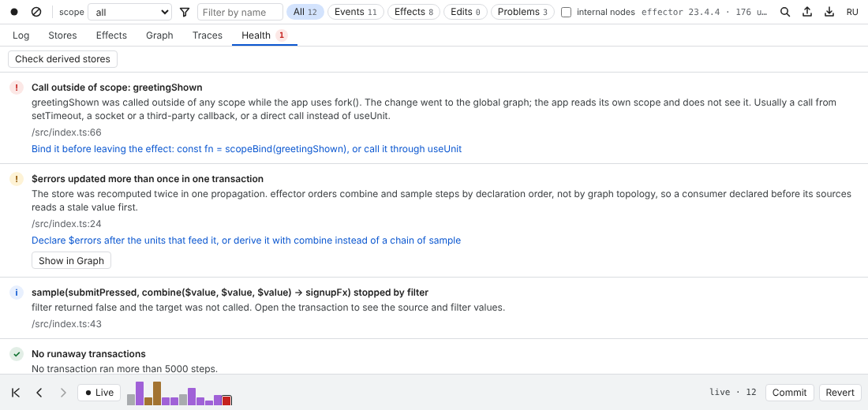This screenshot has width=868, height=410.
Task: Open the scope dropdown set to all
Action: tap(130, 12)
